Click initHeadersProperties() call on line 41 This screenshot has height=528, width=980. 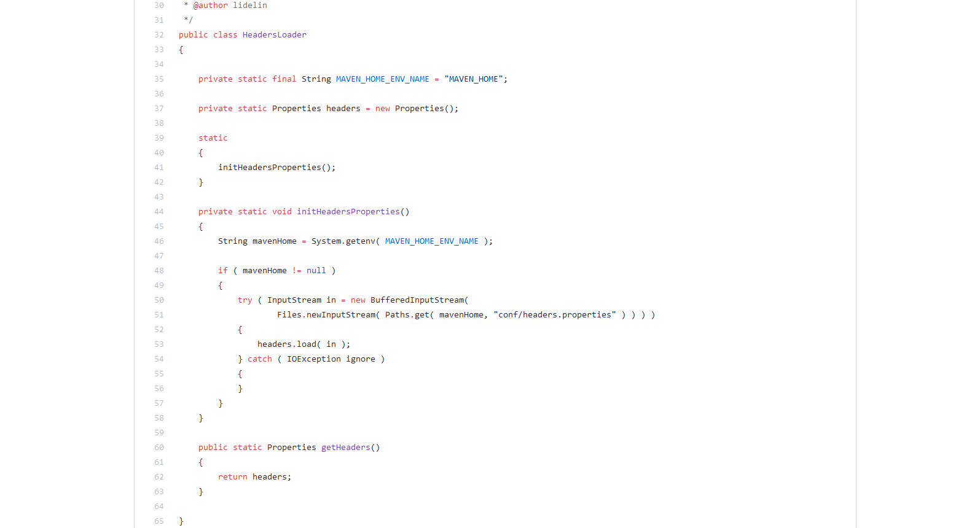coord(275,168)
